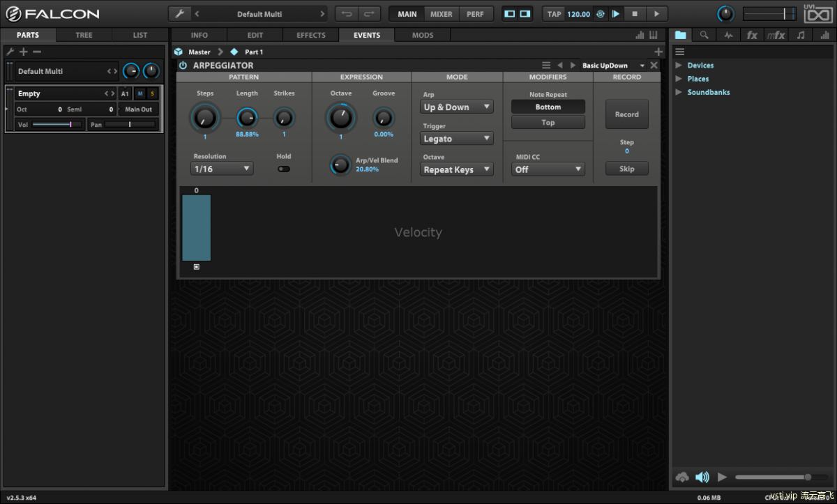Toggle the left panel visibility icon
837x504 pixels.
[x=510, y=14]
